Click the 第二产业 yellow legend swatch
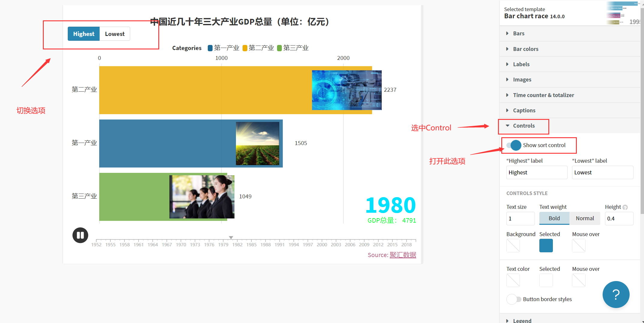The image size is (644, 323). (245, 48)
